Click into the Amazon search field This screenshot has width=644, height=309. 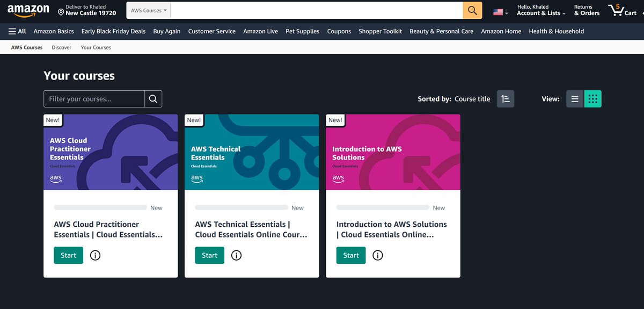coord(317,10)
